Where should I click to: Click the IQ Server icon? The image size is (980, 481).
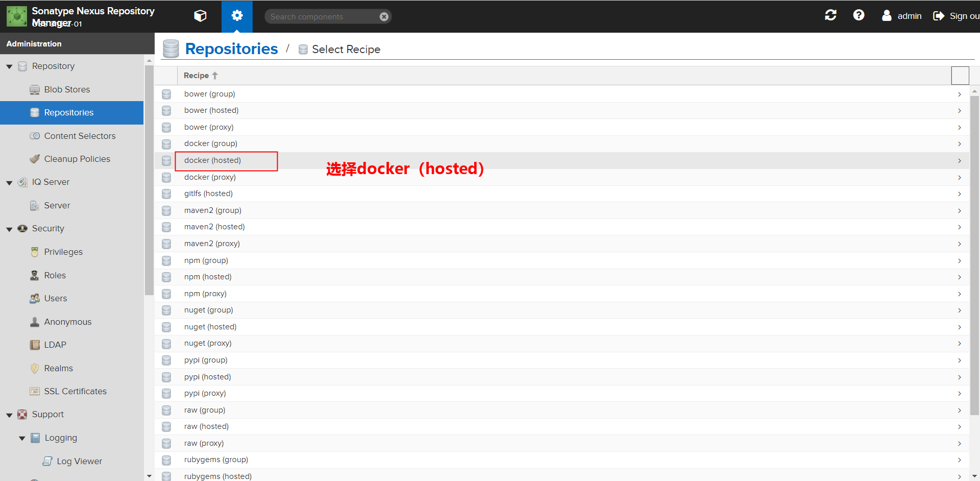coord(22,182)
